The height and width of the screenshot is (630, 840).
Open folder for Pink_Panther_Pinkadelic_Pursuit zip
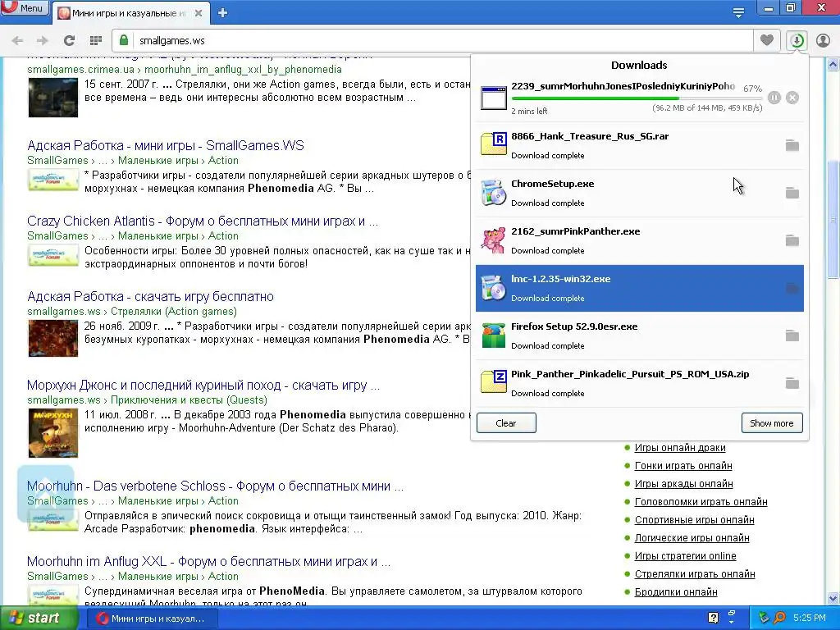pyautogui.click(x=792, y=384)
